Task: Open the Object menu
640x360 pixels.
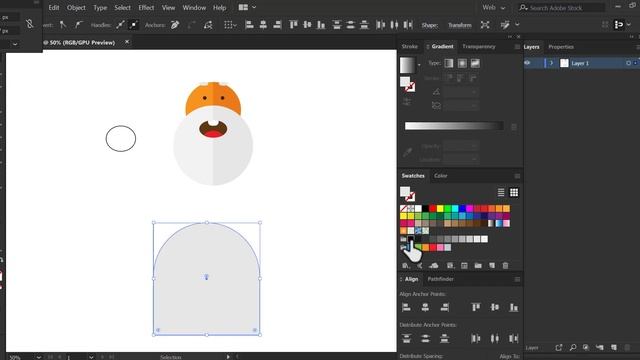Action: pyautogui.click(x=76, y=7)
